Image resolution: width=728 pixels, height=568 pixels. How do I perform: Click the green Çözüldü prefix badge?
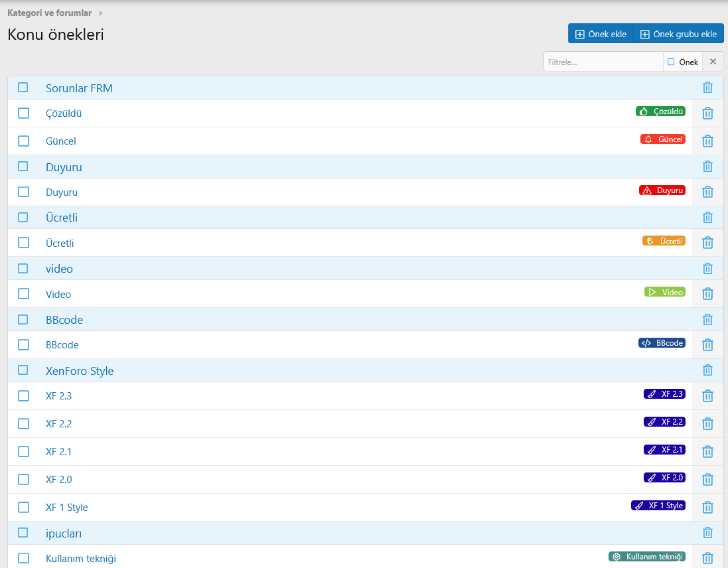pyautogui.click(x=660, y=111)
